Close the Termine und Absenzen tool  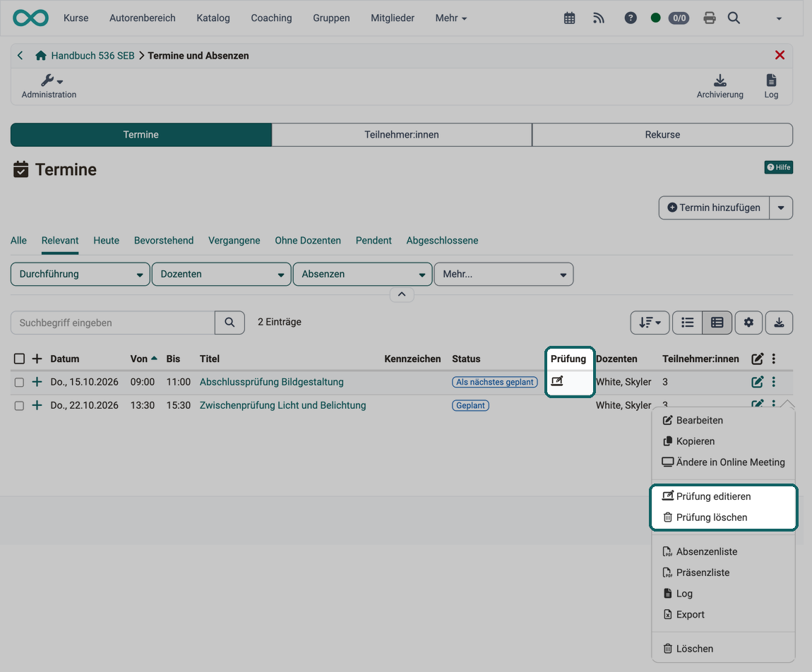coord(780,55)
